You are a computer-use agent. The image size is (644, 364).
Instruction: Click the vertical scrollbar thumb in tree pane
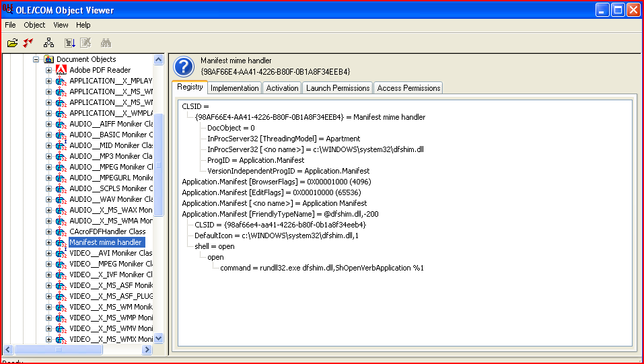tap(159, 165)
